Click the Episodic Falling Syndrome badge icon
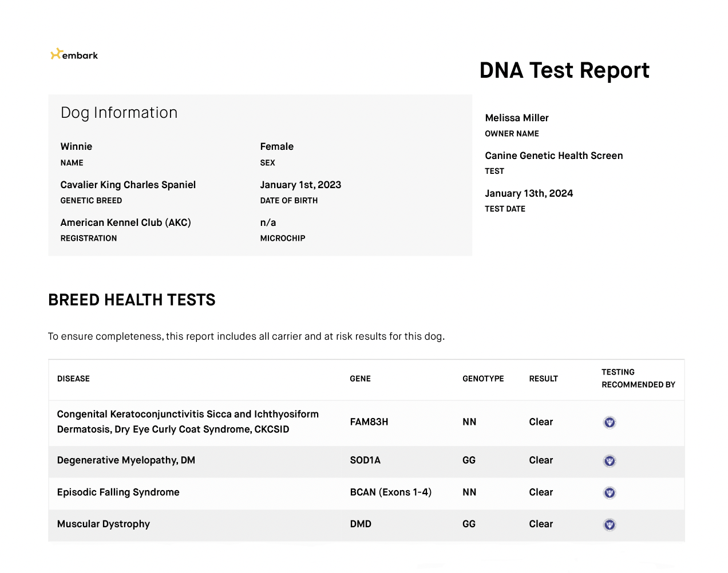This screenshot has width=728, height=573. (x=610, y=493)
